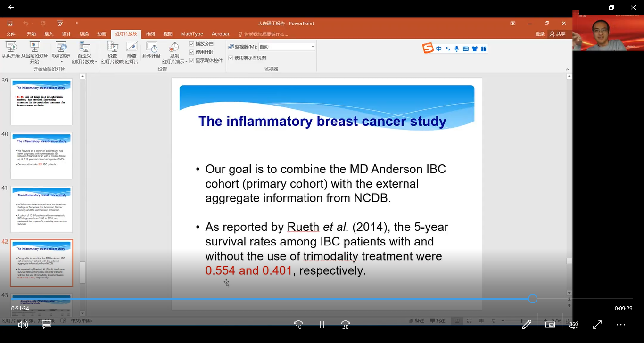644x343 pixels.
Task: Toggle Sogou punctuation mode icon
Action: [x=448, y=49]
